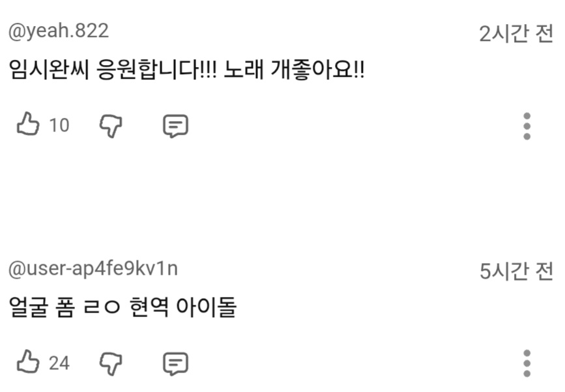Like the comment by @user-ap4fe9kv1n
This screenshot has width=565, height=392.
[x=27, y=362]
